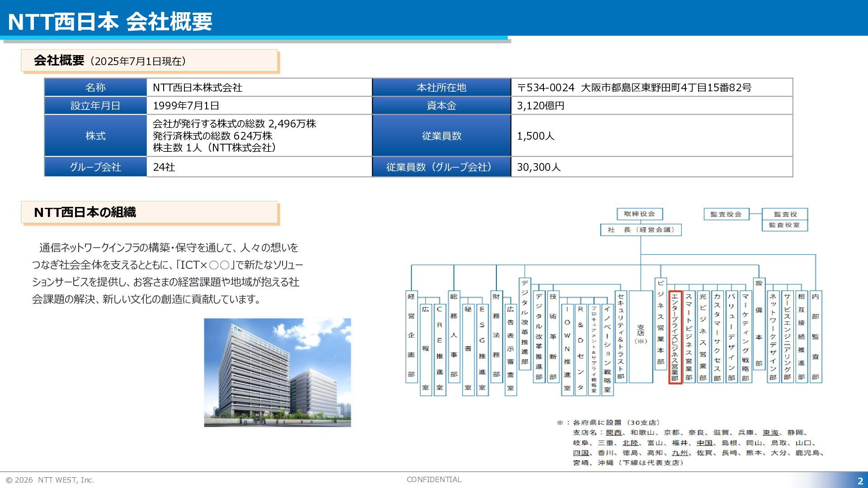Select the "総務人事部" org chart box
The height and width of the screenshot is (488, 868).
pos(454,337)
